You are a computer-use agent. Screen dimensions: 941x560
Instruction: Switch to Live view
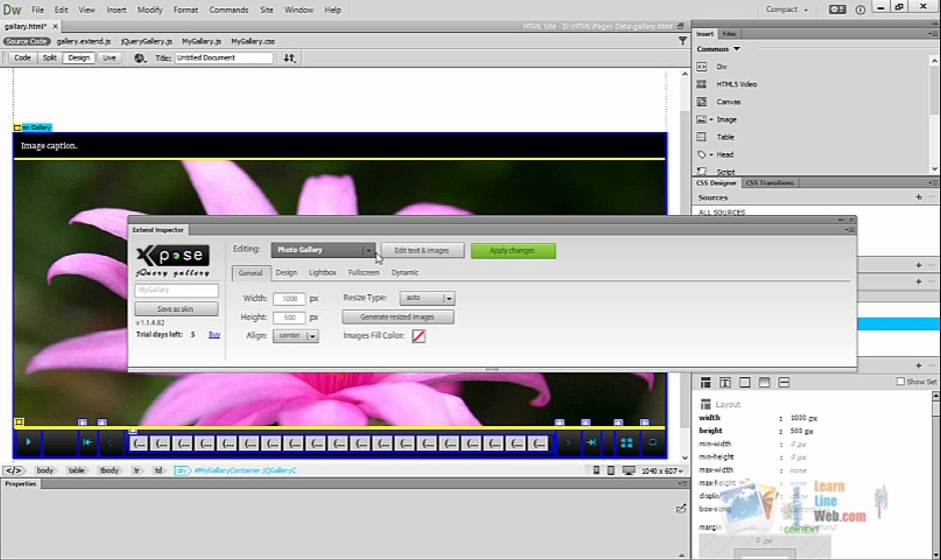tap(109, 58)
